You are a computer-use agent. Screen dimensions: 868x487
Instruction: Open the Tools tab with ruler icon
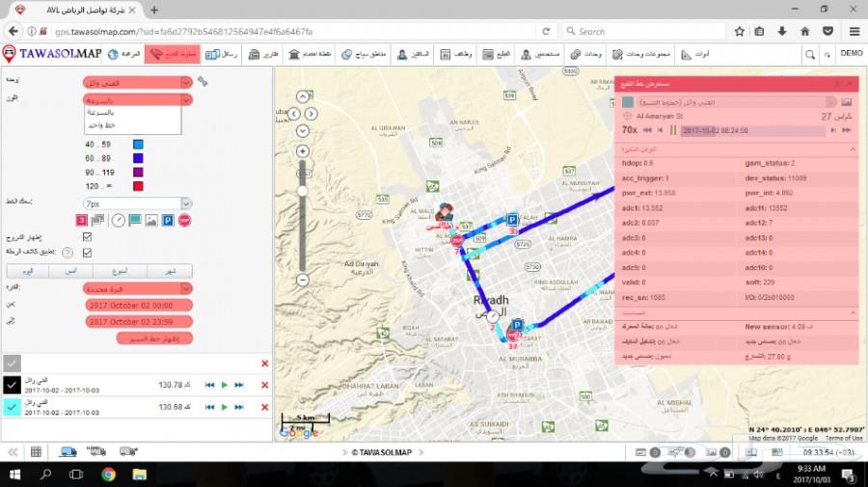pyautogui.click(x=694, y=54)
